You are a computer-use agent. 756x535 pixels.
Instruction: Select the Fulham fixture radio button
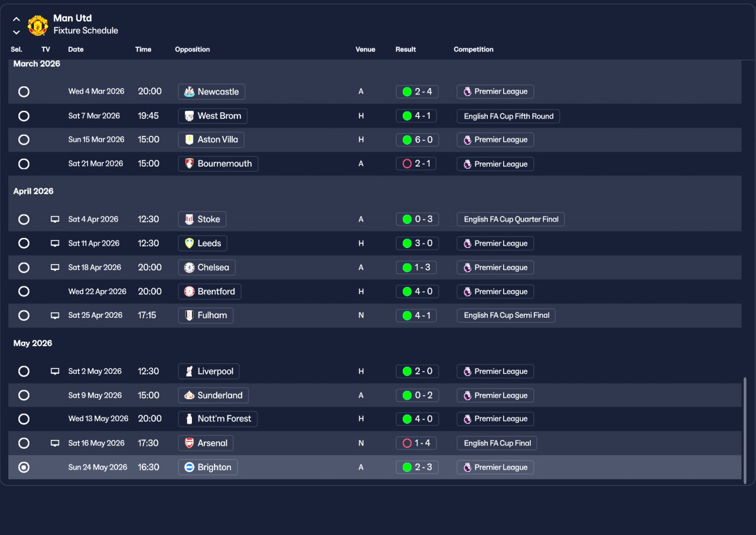click(x=24, y=315)
